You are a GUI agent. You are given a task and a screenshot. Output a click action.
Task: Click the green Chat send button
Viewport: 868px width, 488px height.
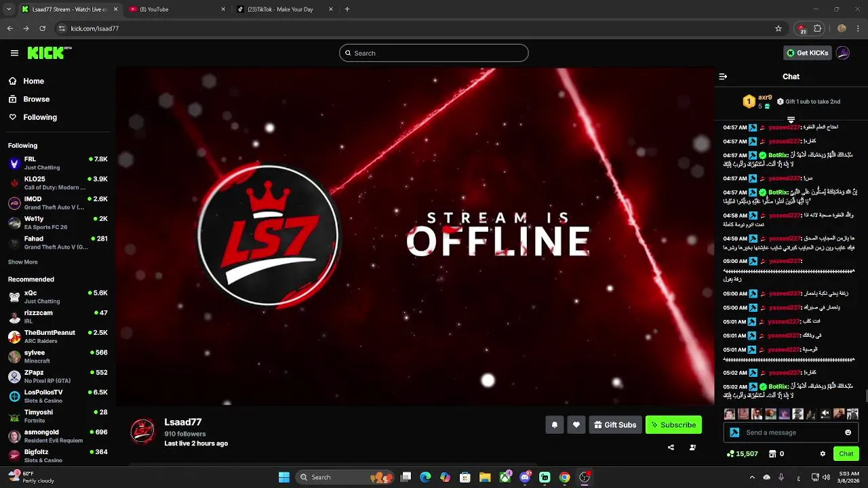pos(846,453)
